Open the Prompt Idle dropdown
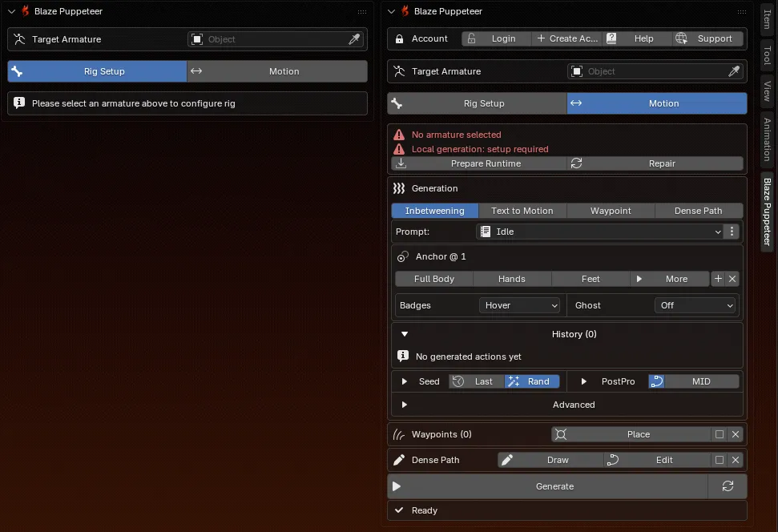Image resolution: width=778 pixels, height=532 pixels. click(x=600, y=232)
